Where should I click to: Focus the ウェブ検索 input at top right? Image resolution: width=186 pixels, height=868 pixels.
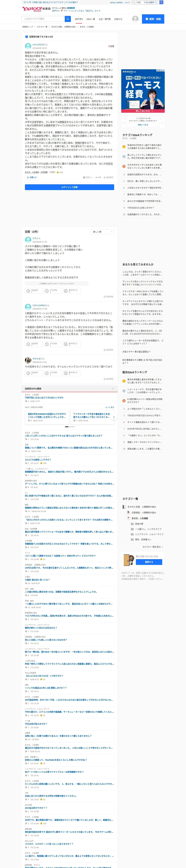137,2
